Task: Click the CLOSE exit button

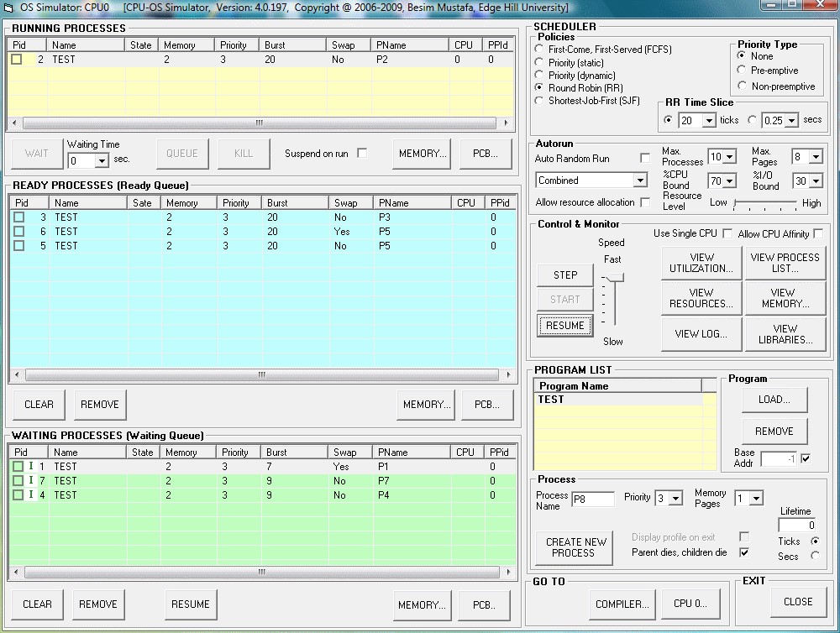Action: pos(798,602)
